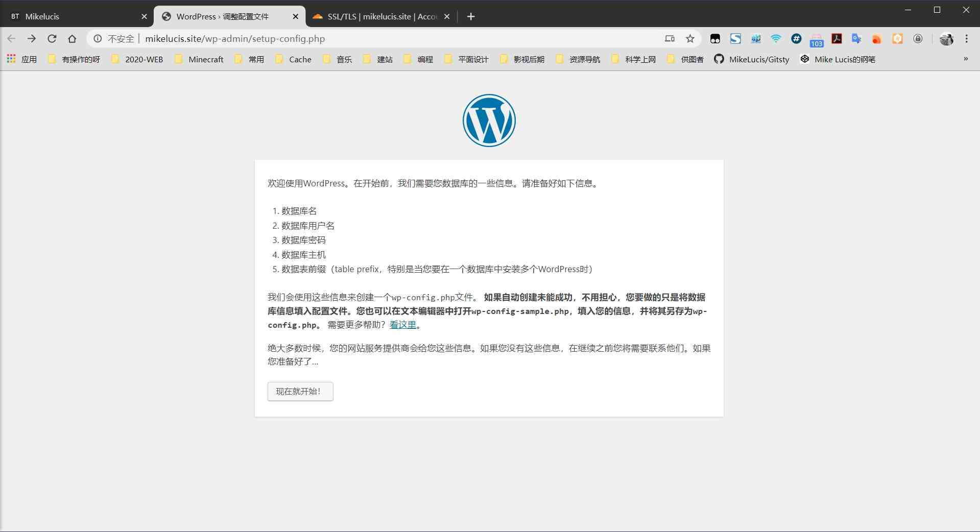The height and width of the screenshot is (532, 980).
Task: Minimize the Chrome window
Action: [x=908, y=10]
